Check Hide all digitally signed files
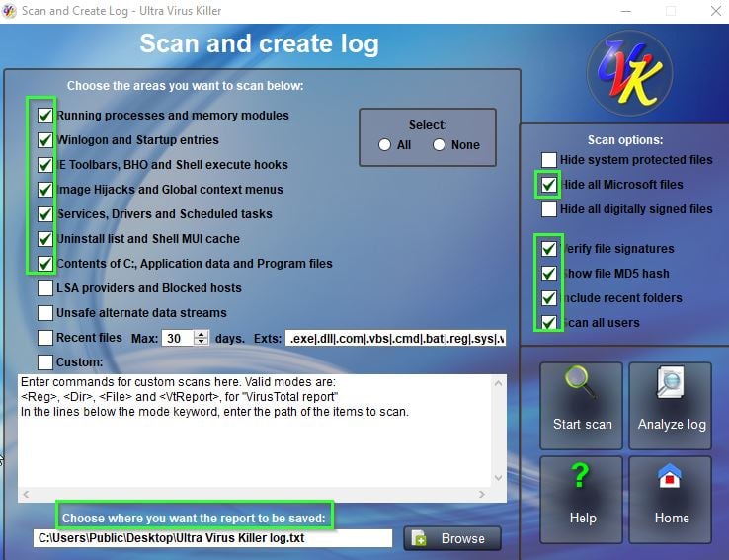 point(549,209)
